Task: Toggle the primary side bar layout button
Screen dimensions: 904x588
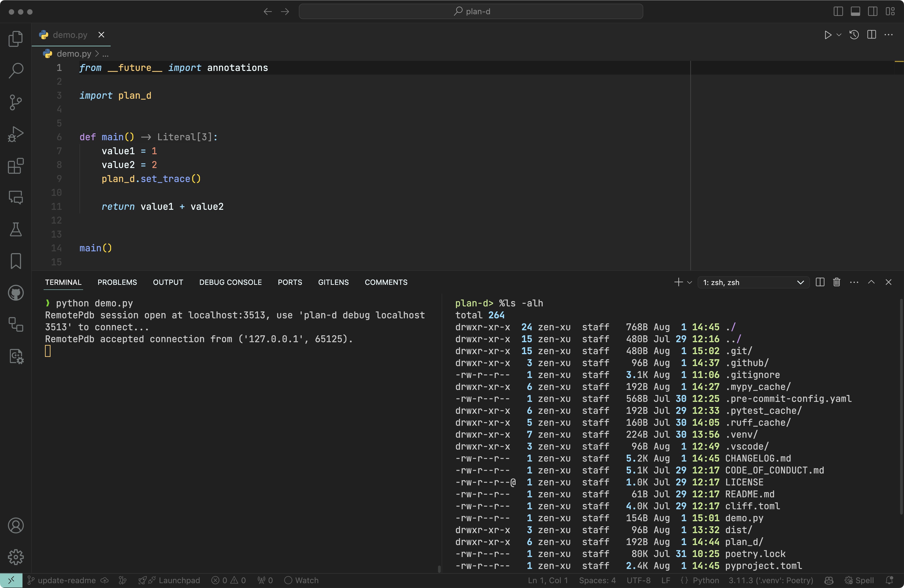Action: point(838,11)
